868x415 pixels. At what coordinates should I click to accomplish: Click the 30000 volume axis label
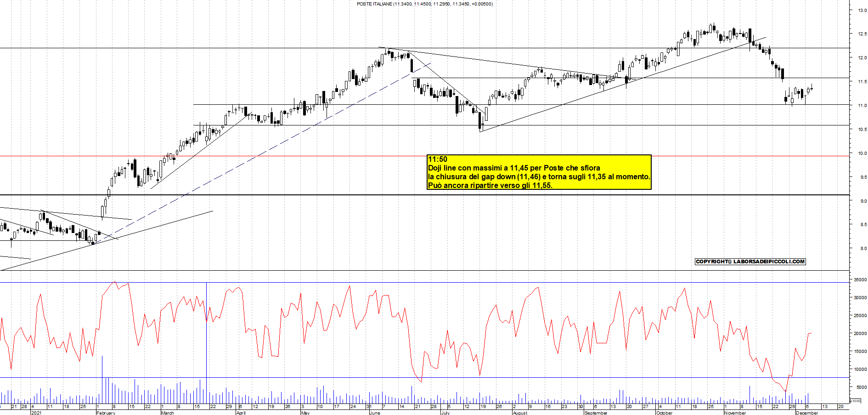point(860,298)
